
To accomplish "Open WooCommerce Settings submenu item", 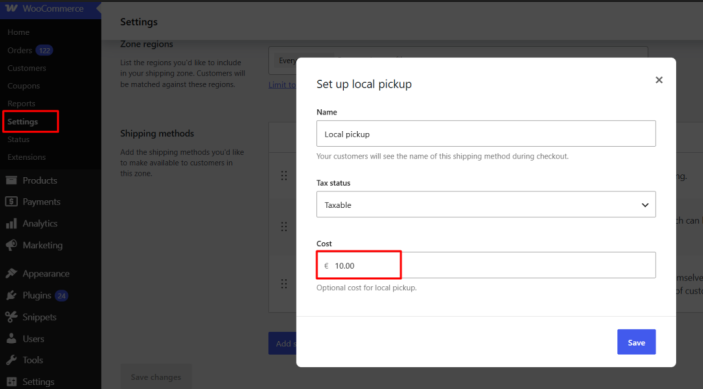I will [x=22, y=121].
